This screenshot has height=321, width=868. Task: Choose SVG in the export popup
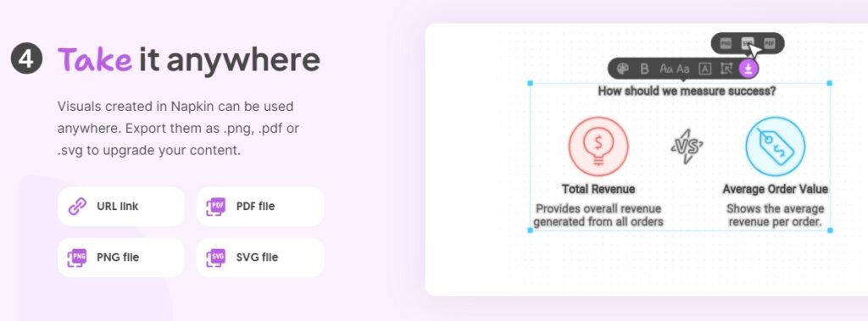[x=748, y=43]
